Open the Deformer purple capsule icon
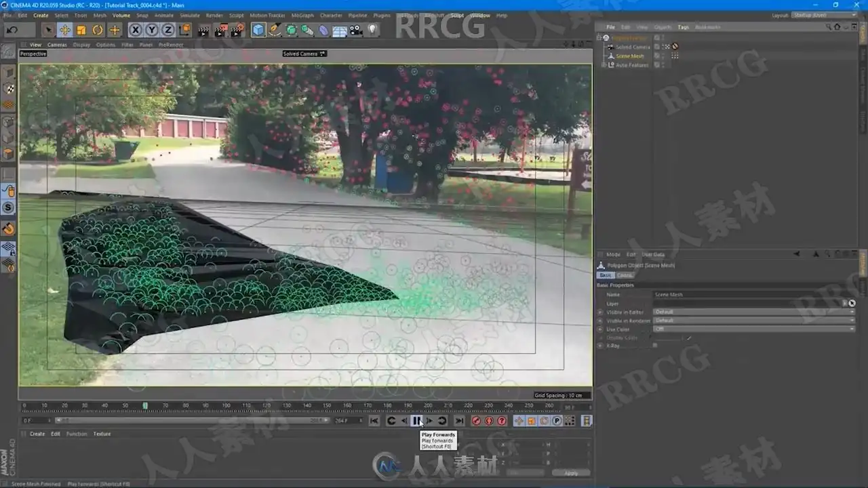868x488 pixels. tap(323, 30)
